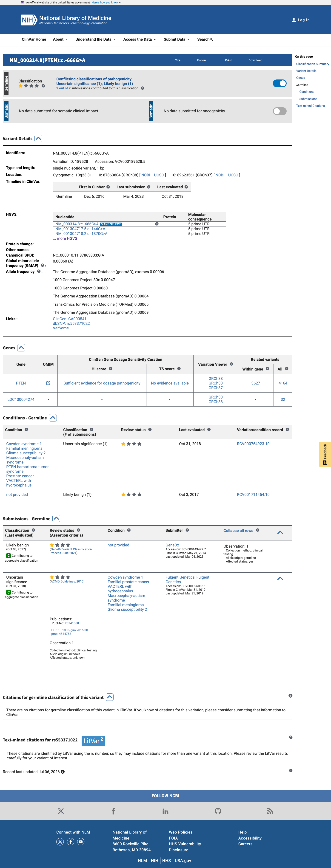331x868 pixels.
Task: Open the LitVar2 button
Action: [93, 740]
